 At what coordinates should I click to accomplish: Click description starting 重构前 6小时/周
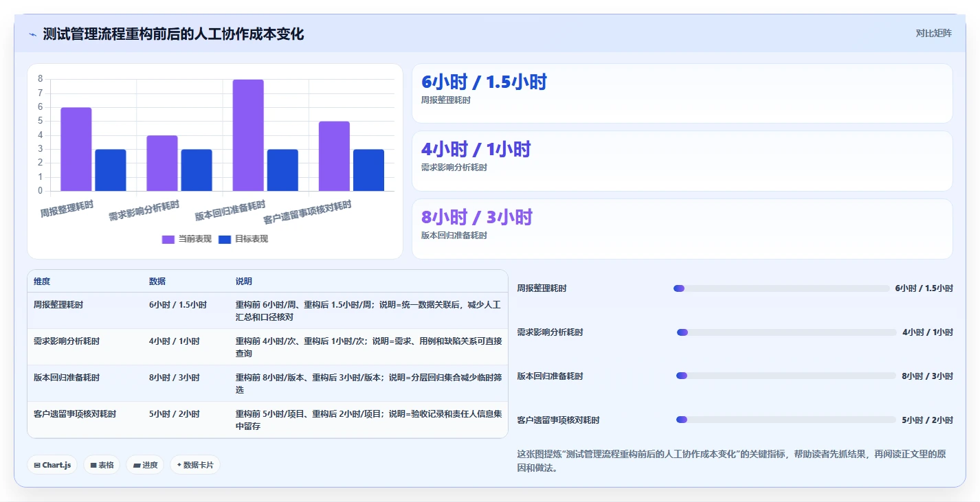point(368,310)
